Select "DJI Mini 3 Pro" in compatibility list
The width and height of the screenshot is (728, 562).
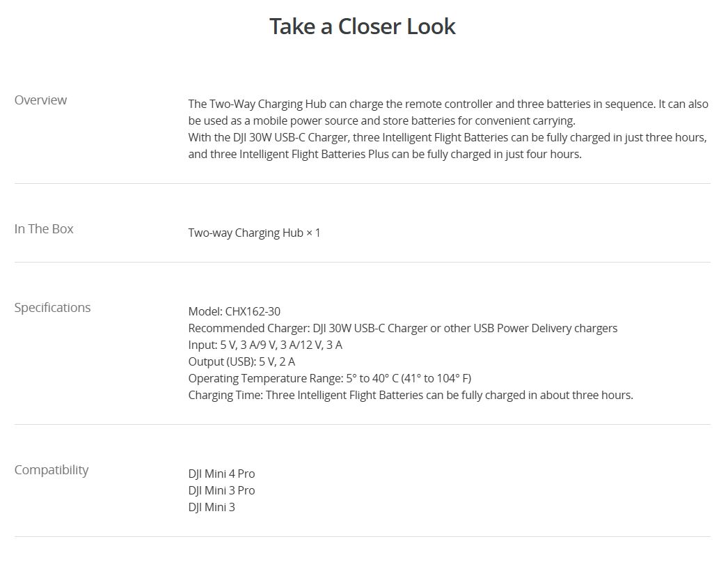pyautogui.click(x=221, y=490)
